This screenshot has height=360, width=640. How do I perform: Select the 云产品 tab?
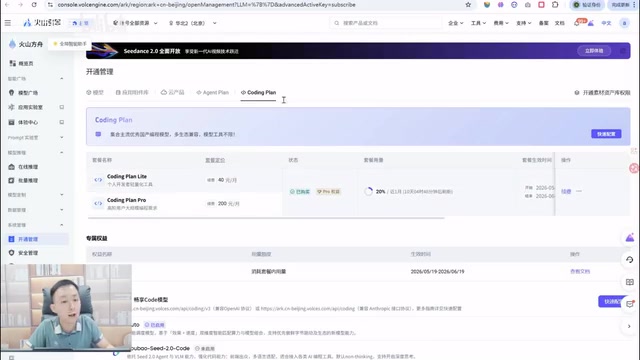coord(172,93)
